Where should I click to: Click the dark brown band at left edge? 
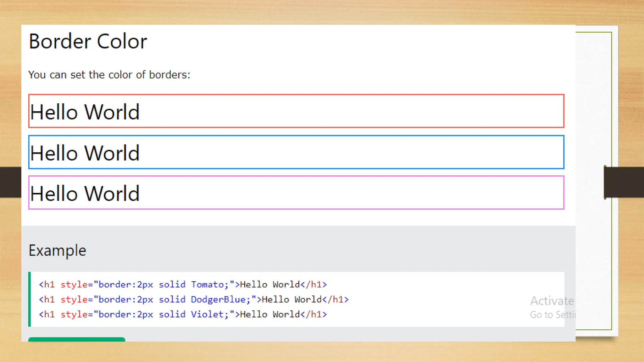pyautogui.click(x=10, y=182)
